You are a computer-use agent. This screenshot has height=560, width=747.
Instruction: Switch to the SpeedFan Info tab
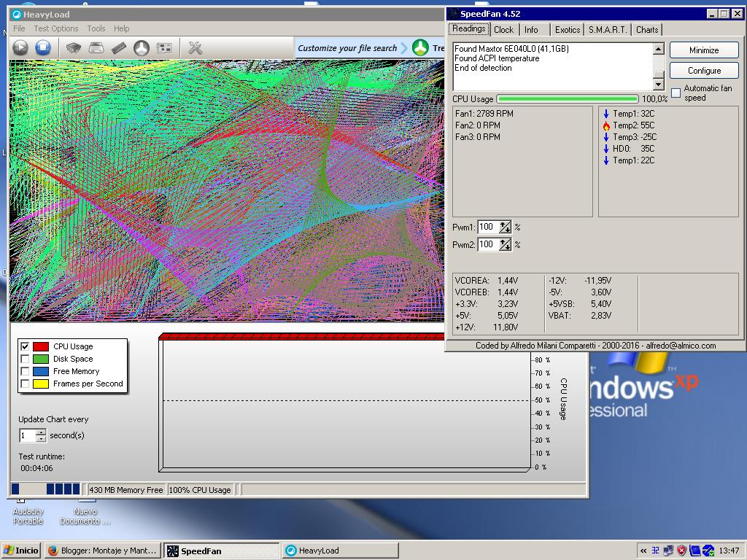tap(531, 29)
